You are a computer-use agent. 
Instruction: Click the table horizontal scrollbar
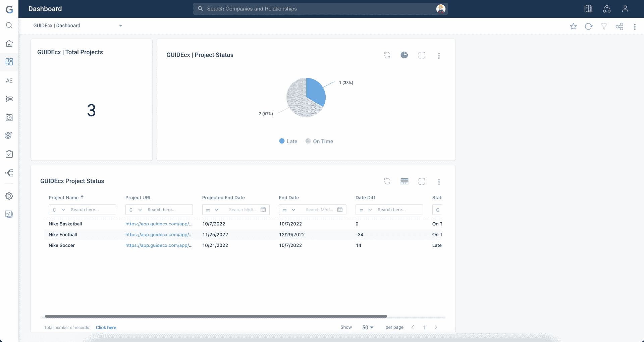coord(216,316)
